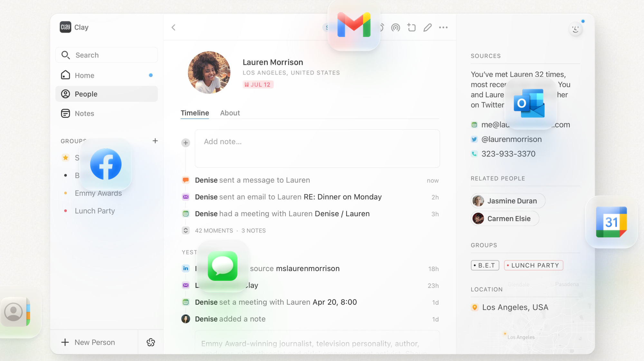
Task: Open the Home section in sidebar
Action: (x=107, y=75)
